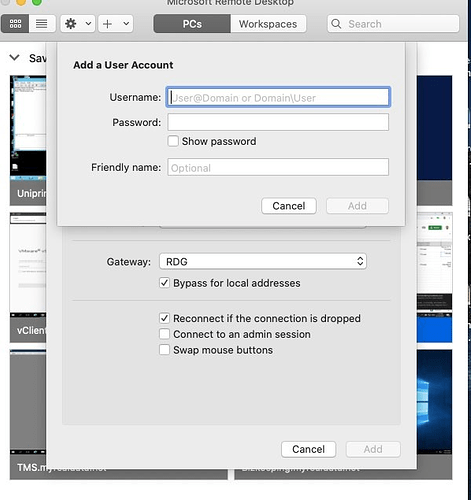This screenshot has height=500, width=471.
Task: Open the dropdown arrow beside the gear icon
Action: [88, 24]
